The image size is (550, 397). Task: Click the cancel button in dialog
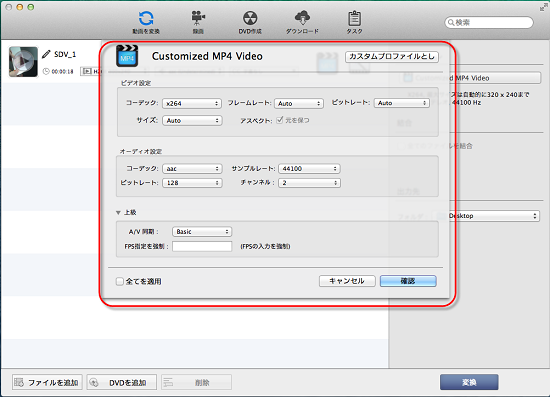[x=347, y=281]
